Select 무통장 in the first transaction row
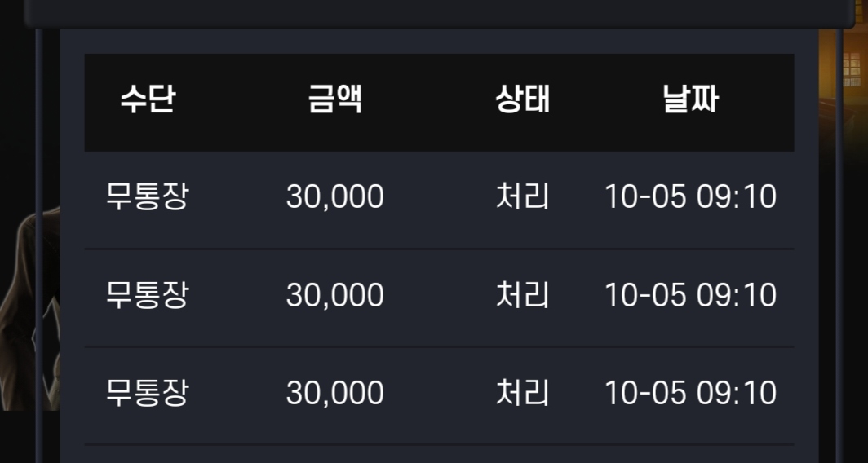This screenshot has height=463, width=868. [x=147, y=196]
